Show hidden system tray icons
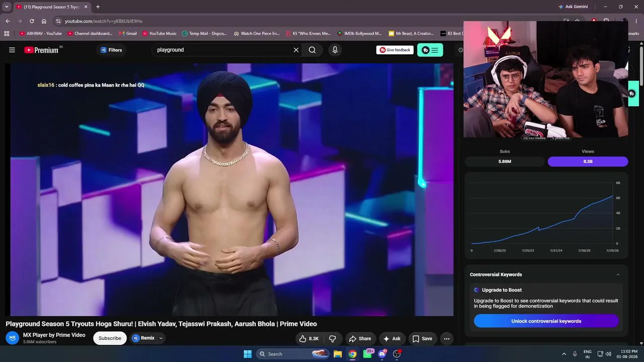644x362 pixels. click(x=564, y=354)
